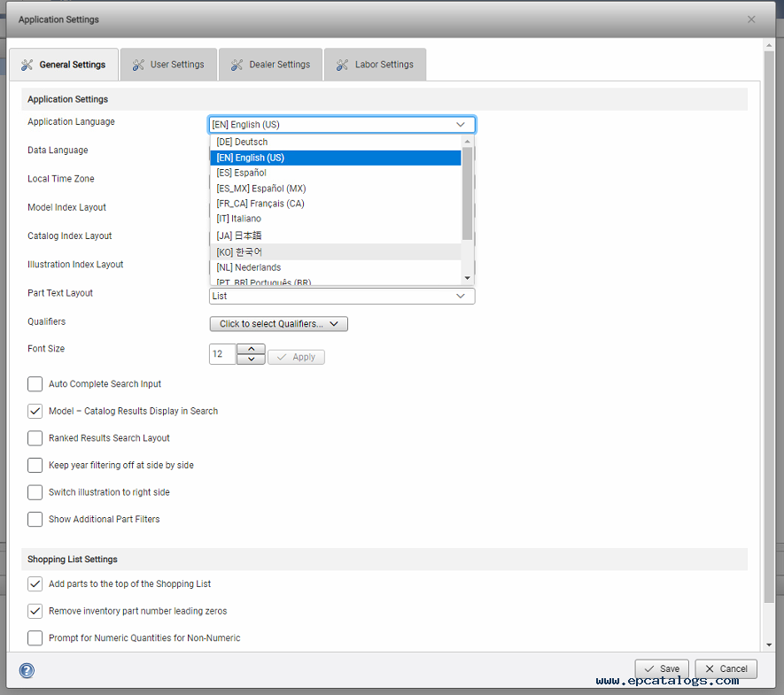Click the Dealer Settings tab tools icon
The width and height of the screenshot is (784, 695).
click(x=237, y=65)
